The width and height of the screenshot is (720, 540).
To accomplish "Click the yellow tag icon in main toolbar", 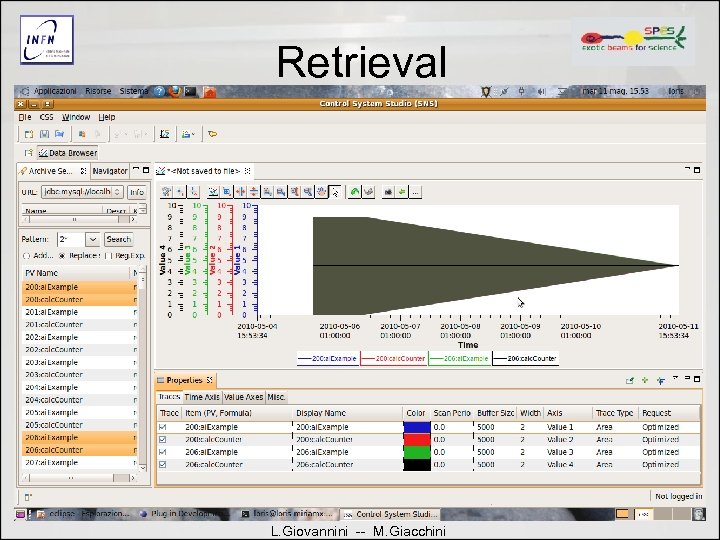I will tap(212, 134).
